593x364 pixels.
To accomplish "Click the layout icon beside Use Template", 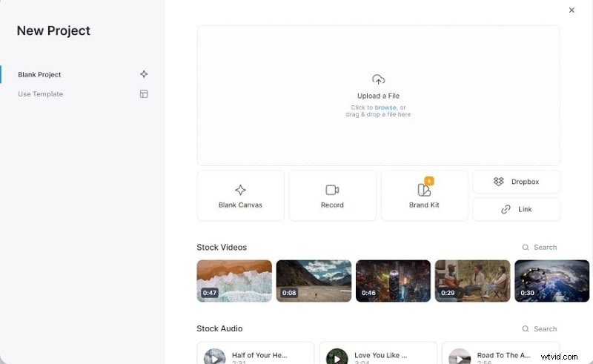I will 144,94.
